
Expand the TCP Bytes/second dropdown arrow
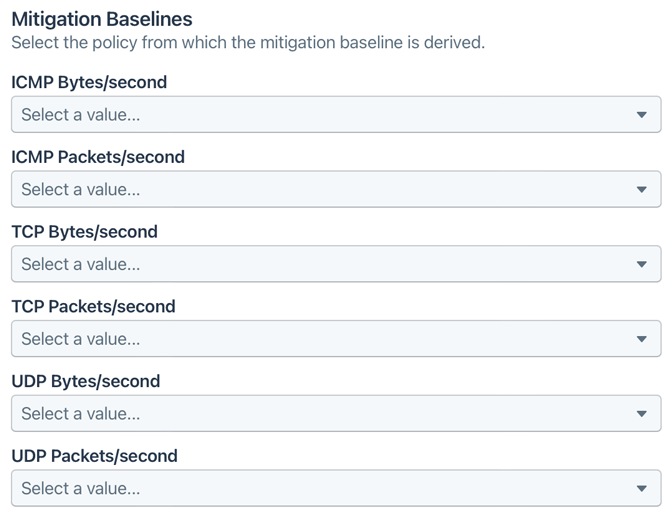point(642,264)
